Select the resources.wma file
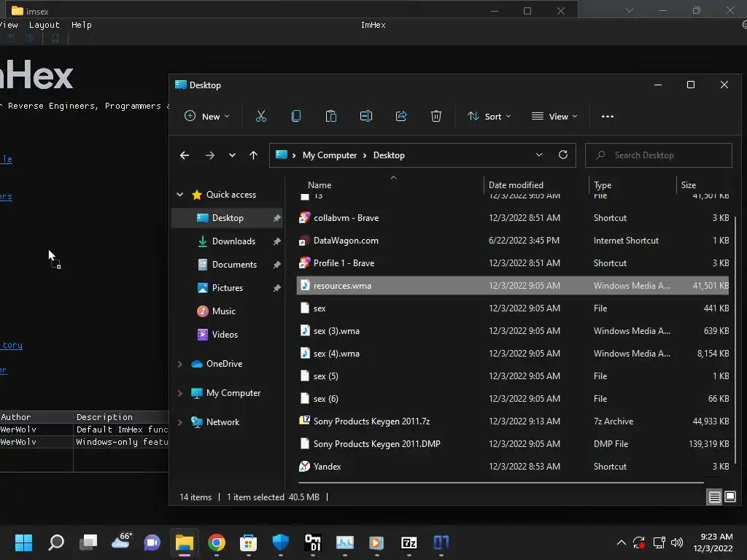747x560 pixels. click(x=513, y=286)
